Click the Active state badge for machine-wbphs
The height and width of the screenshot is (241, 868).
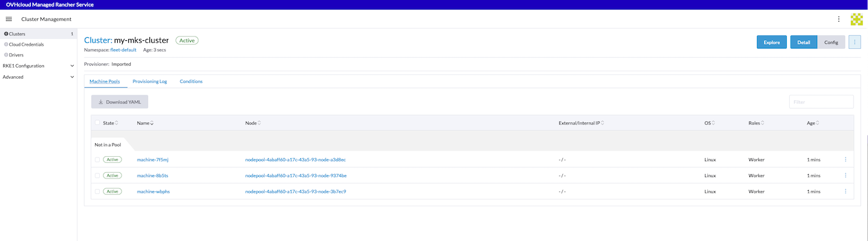[x=112, y=191]
